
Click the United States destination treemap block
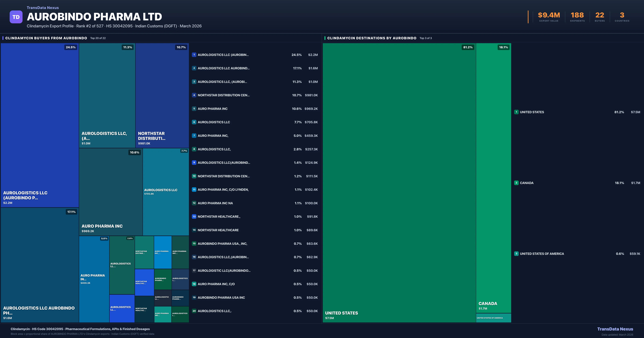coord(399,183)
